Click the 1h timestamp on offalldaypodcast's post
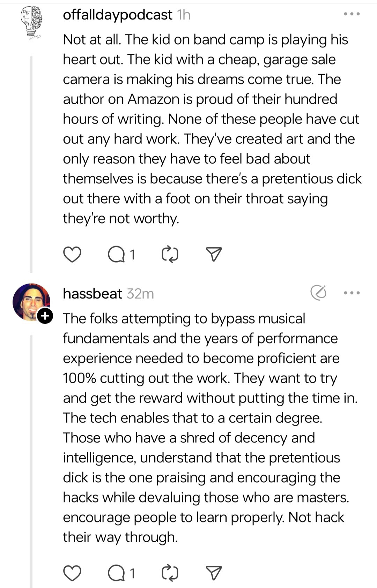This screenshot has height=588, width=377. click(x=184, y=15)
